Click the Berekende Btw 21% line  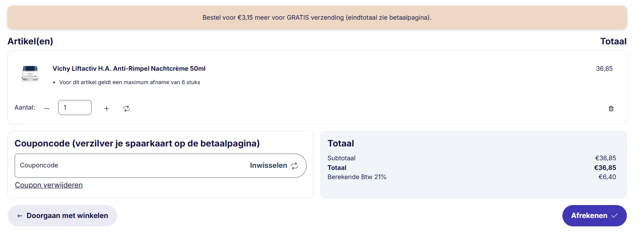(357, 177)
